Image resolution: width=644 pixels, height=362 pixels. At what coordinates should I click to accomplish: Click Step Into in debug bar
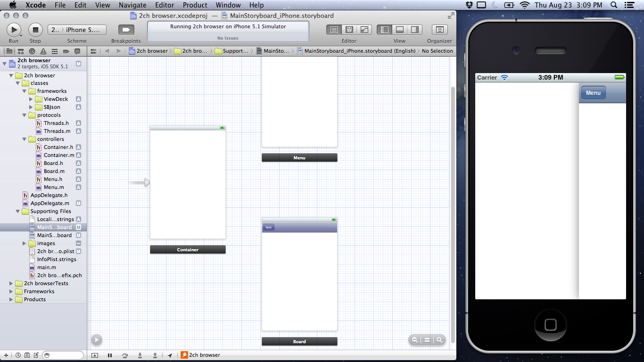click(140, 355)
